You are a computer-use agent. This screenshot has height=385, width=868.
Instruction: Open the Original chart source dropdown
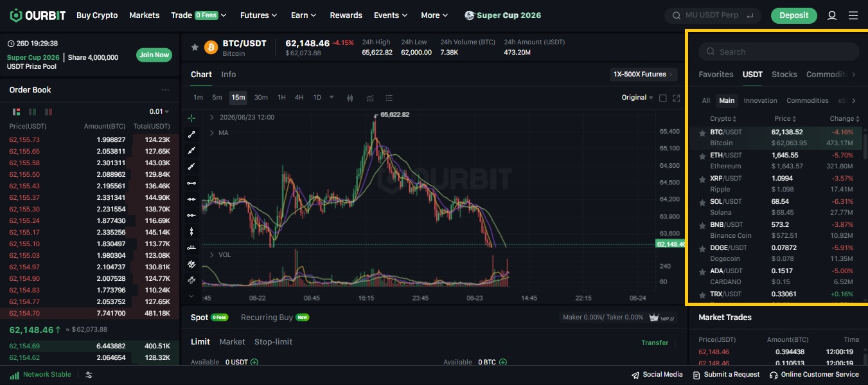[637, 98]
